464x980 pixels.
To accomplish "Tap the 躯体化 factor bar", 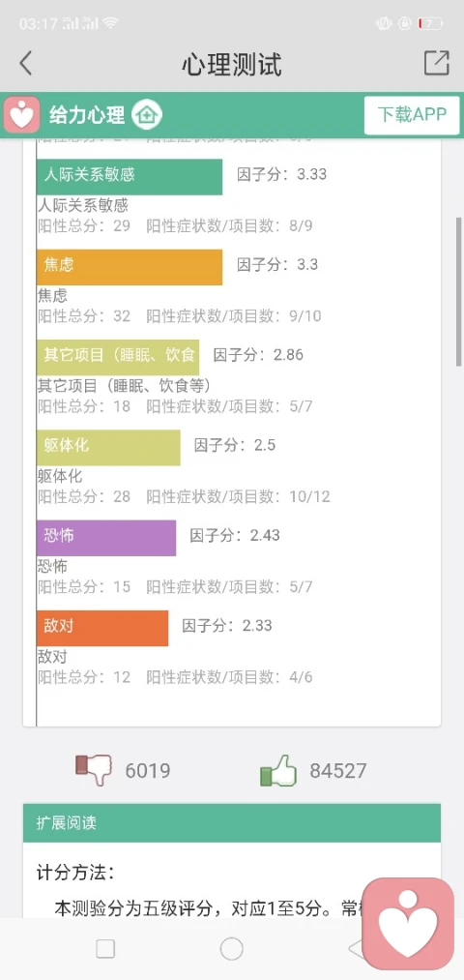I will coord(108,448).
